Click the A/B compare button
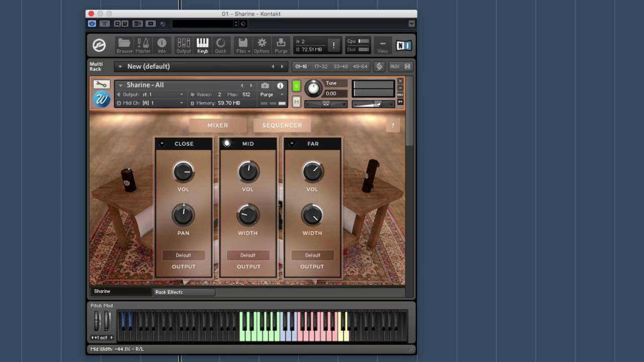 137,24
